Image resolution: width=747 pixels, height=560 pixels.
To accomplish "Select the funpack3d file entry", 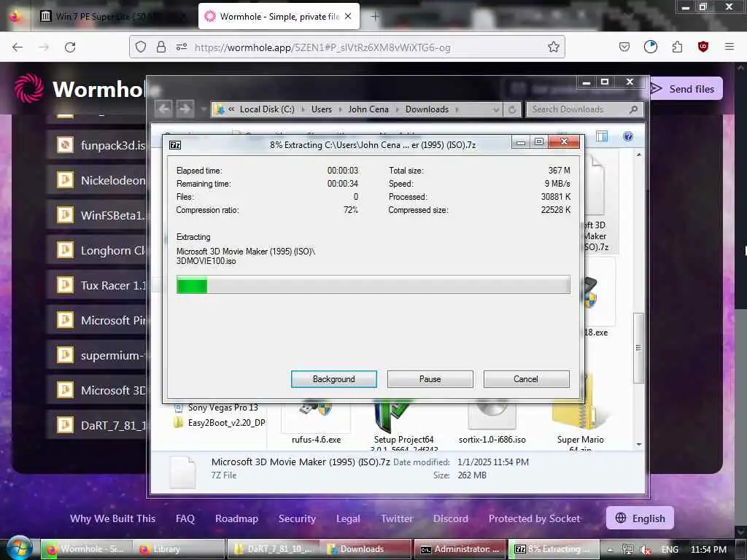I will 97,145.
